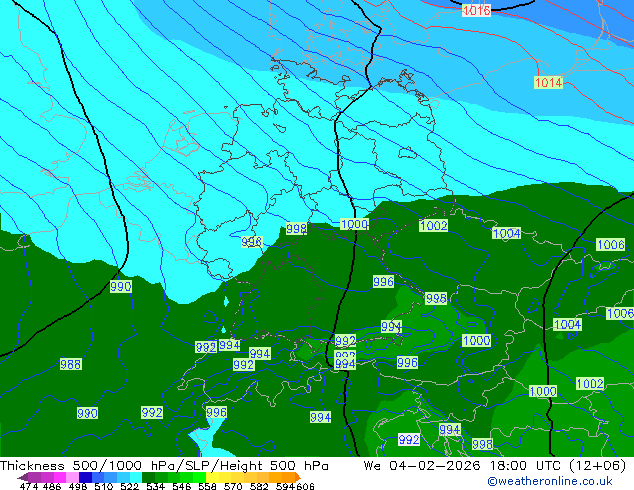Pick the pure yellow legend swatch
Image resolution: width=634 pixels, height=490 pixels.
tap(212, 477)
